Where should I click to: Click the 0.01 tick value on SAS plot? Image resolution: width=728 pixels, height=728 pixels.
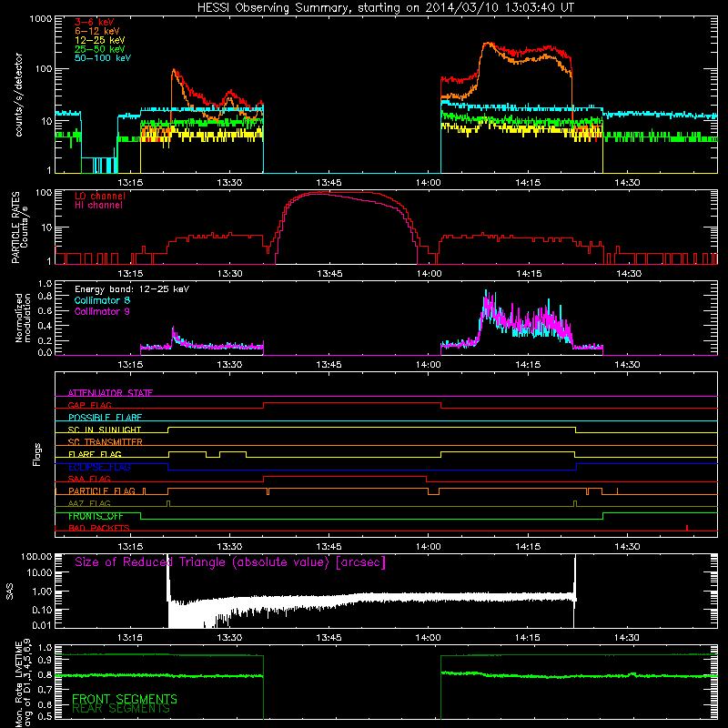pyautogui.click(x=42, y=625)
